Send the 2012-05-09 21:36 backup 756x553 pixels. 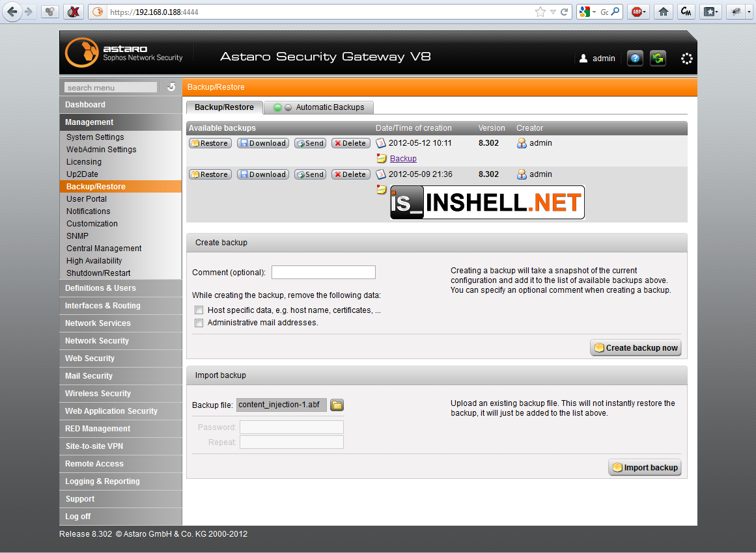(x=311, y=174)
